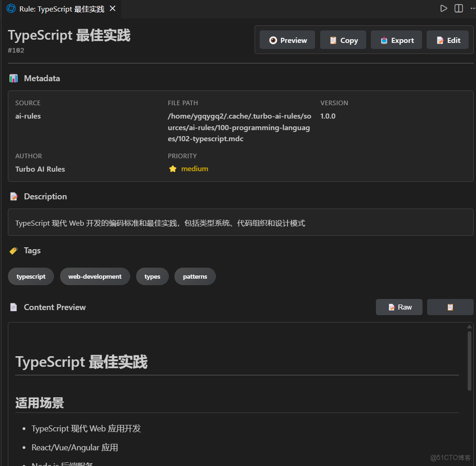Click the colored icon beside Metadata heading
The image size is (476, 466).
pyautogui.click(x=13, y=78)
